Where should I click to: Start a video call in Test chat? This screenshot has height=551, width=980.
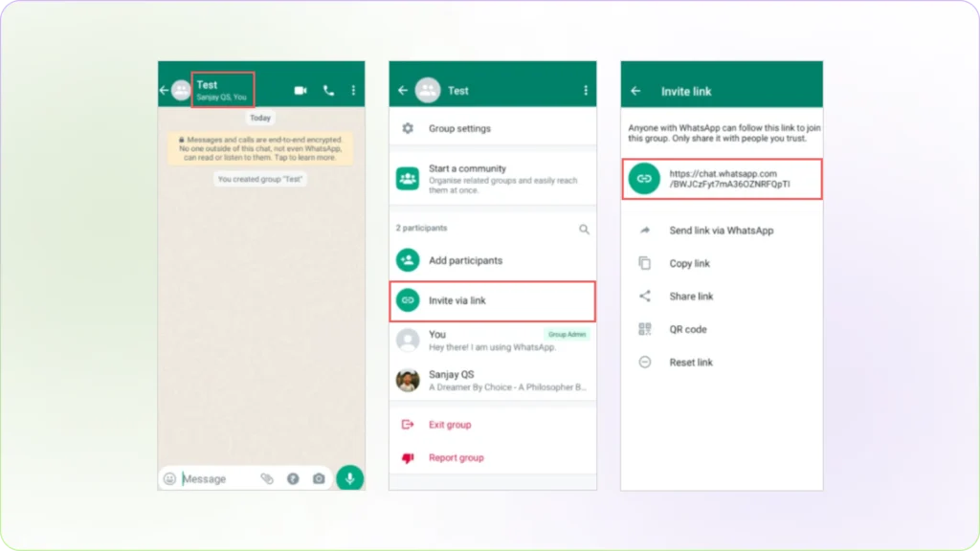301,91
